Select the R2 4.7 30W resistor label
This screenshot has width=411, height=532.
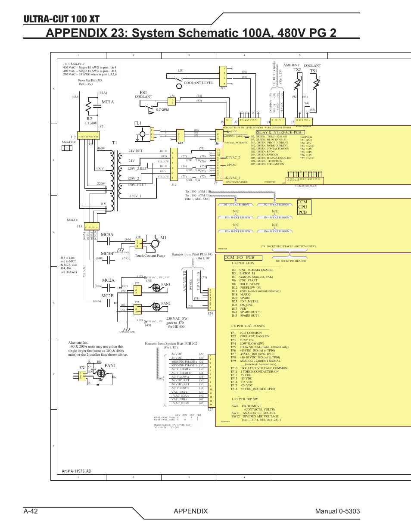(x=91, y=121)
